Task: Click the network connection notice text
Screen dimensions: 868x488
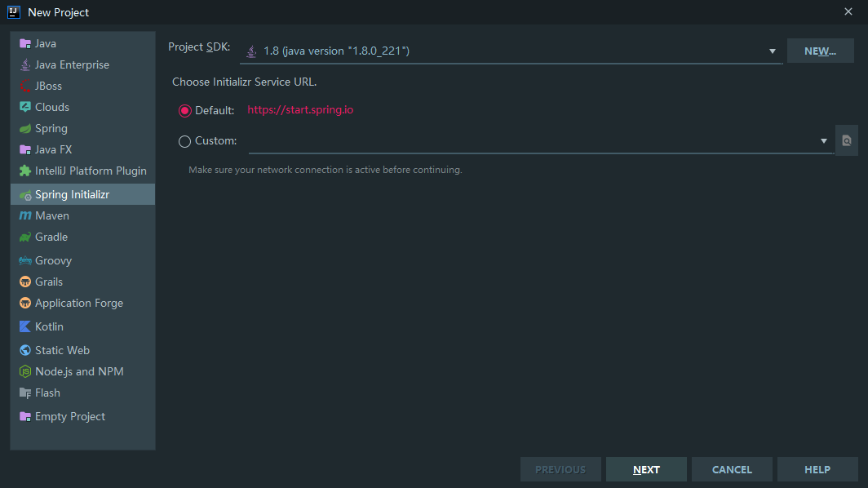Action: point(325,170)
